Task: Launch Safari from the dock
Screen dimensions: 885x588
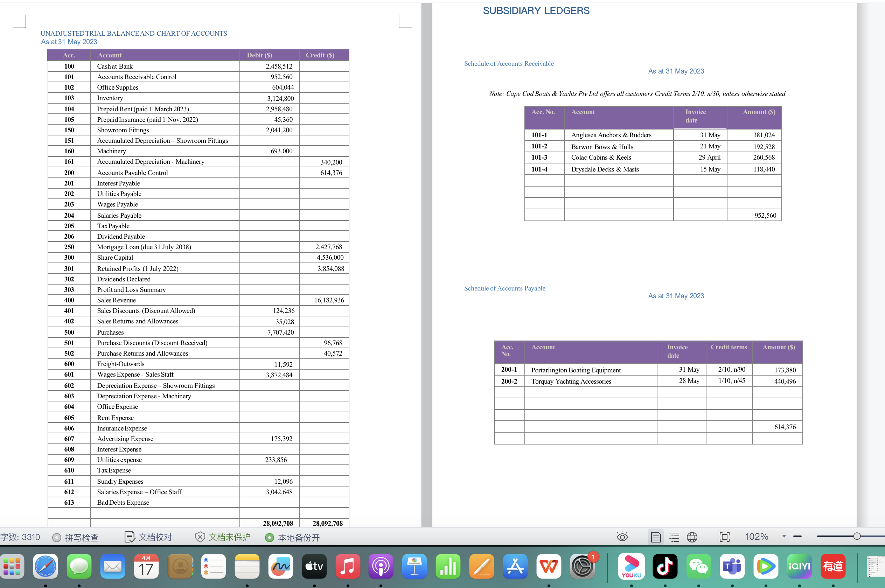Action: point(46,566)
